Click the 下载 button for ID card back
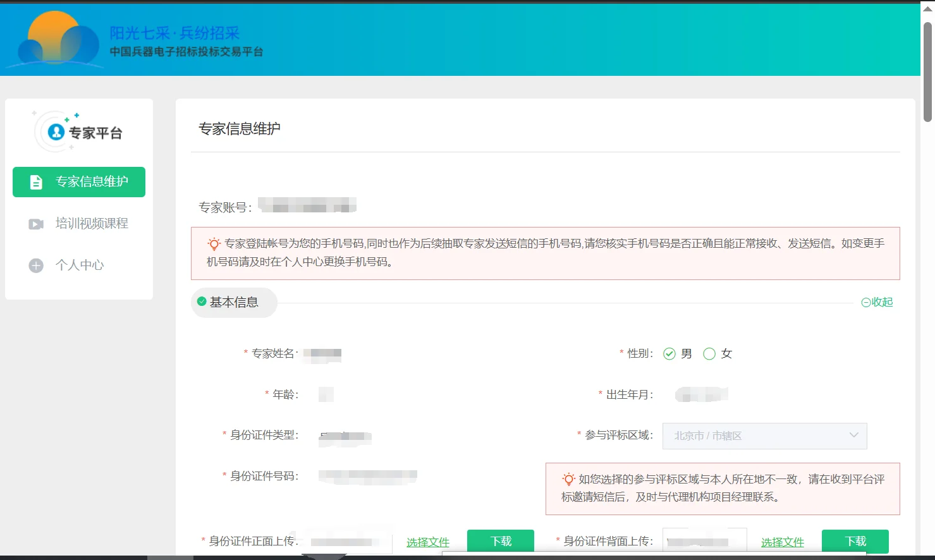Screen dimensions: 935x560 pos(855,540)
